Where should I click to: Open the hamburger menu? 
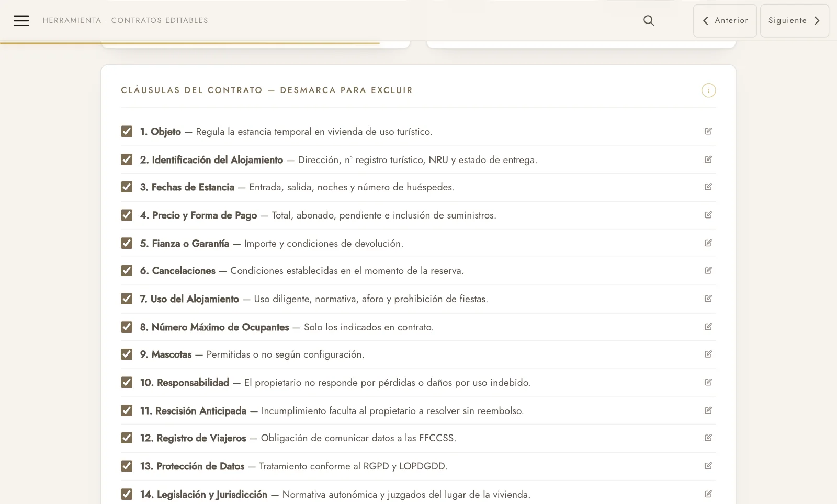[21, 20]
